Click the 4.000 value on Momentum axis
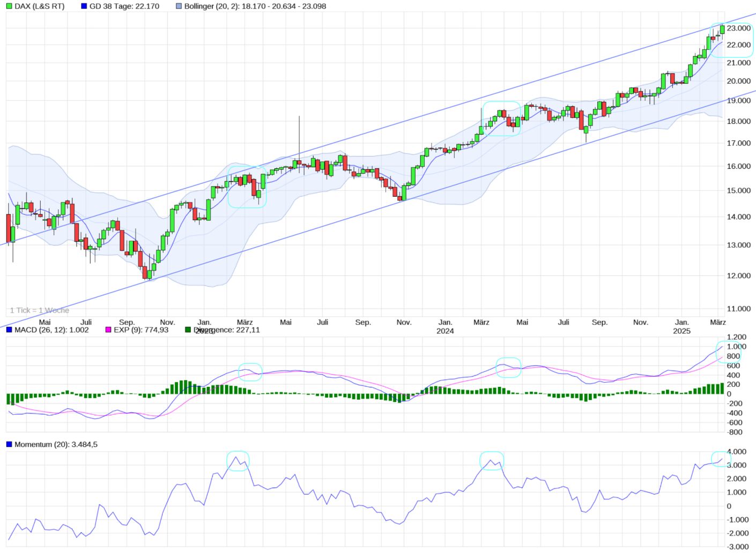The width and height of the screenshot is (756, 560). click(x=736, y=452)
